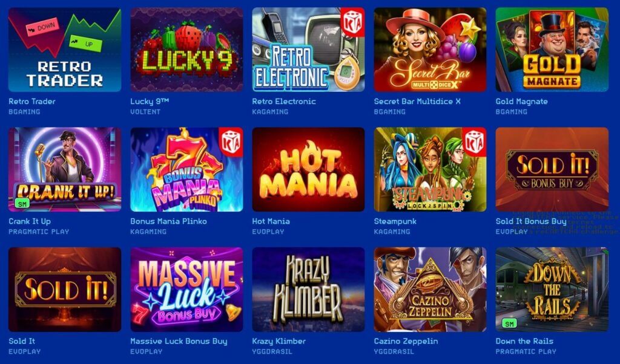620x364 pixels.
Task: Open the Retro Trader game thumbnail
Action: pos(65,50)
